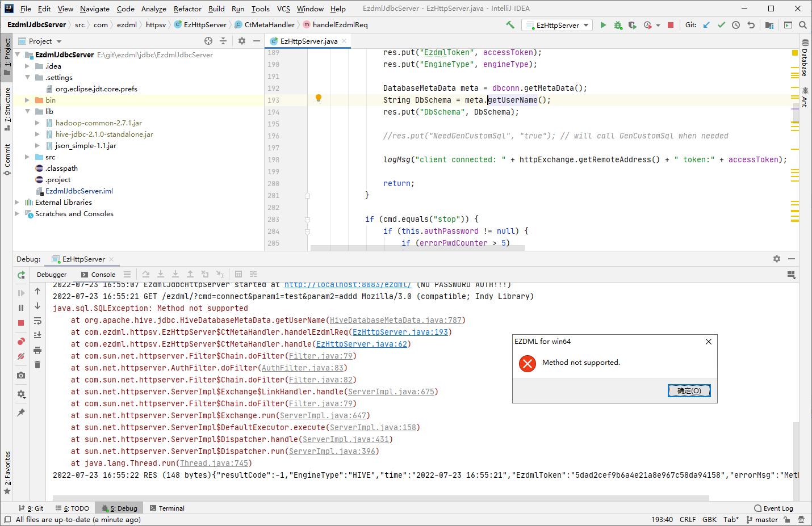
Task: Expand the .idea folder
Action: coord(27,66)
